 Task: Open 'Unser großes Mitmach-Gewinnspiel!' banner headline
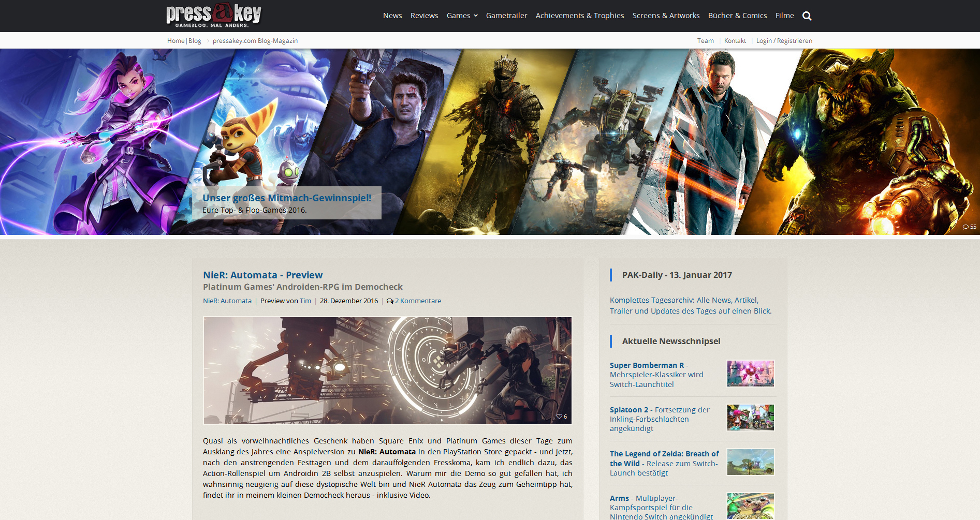coord(287,198)
